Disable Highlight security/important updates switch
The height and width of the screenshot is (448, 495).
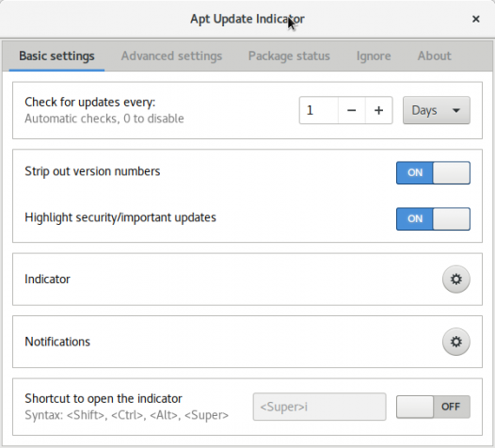tap(433, 218)
